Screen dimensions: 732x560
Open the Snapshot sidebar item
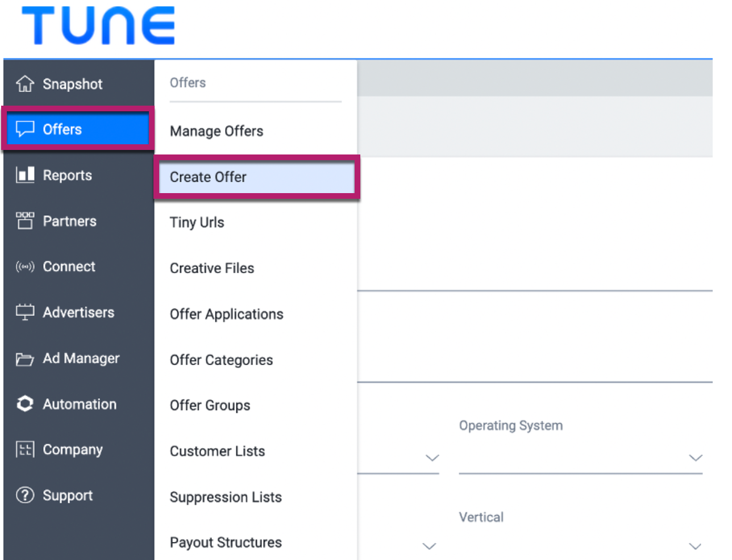pyautogui.click(x=78, y=83)
